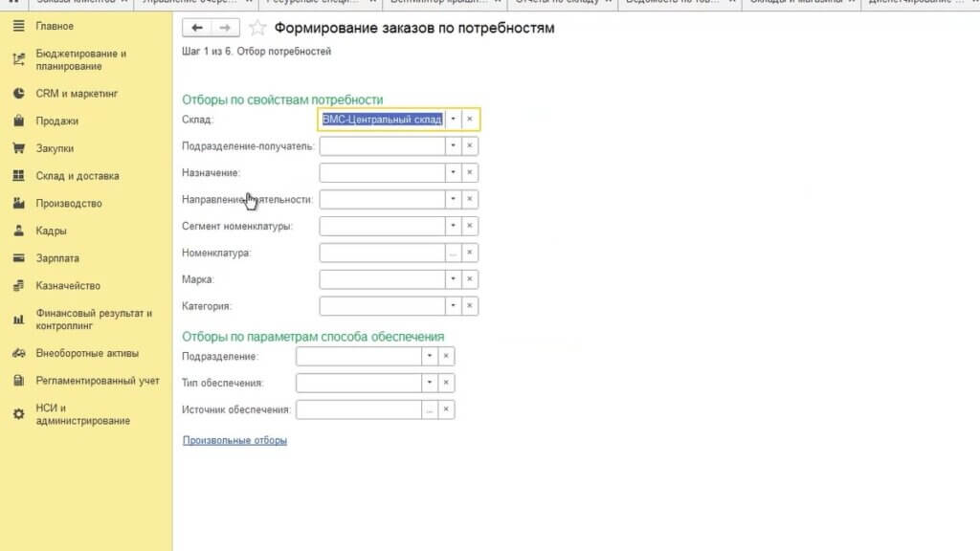The width and height of the screenshot is (980, 551).
Task: Clear the Тип обеспечения field
Action: tap(445, 383)
